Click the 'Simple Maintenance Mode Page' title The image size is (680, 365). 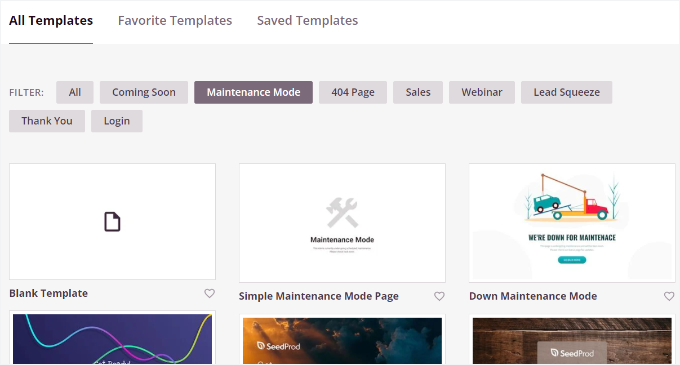319,296
